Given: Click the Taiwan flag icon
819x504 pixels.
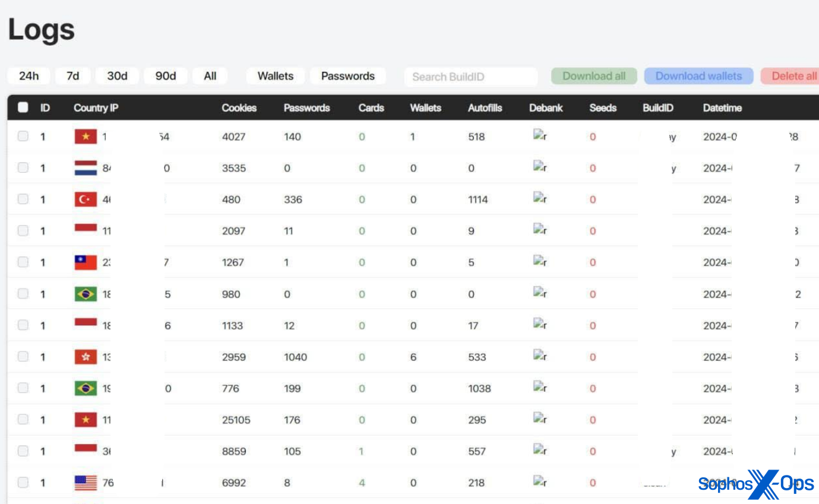Looking at the screenshot, I should click(x=86, y=262).
